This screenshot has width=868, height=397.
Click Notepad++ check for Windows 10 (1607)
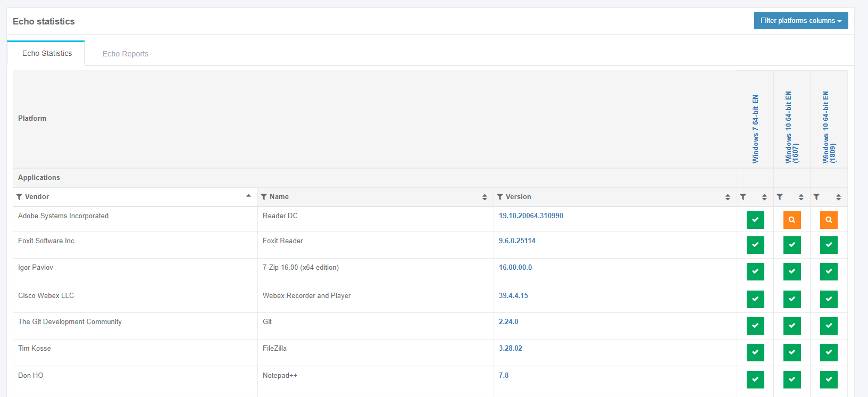click(x=792, y=379)
